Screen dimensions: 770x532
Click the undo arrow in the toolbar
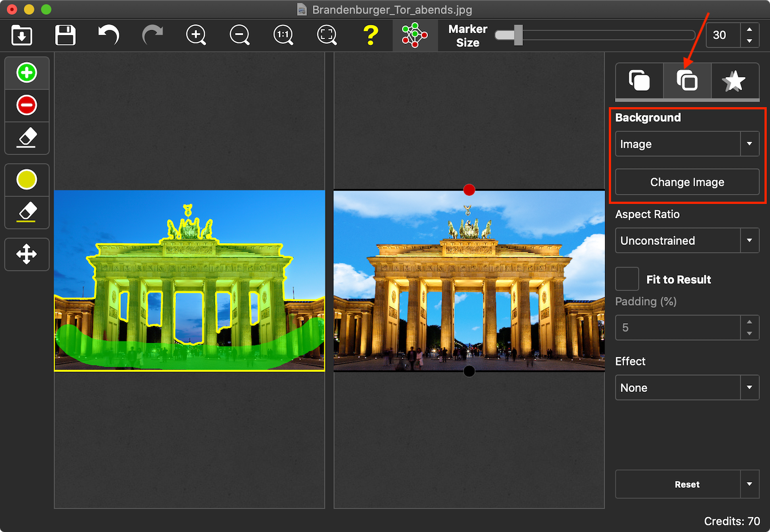[x=108, y=35]
